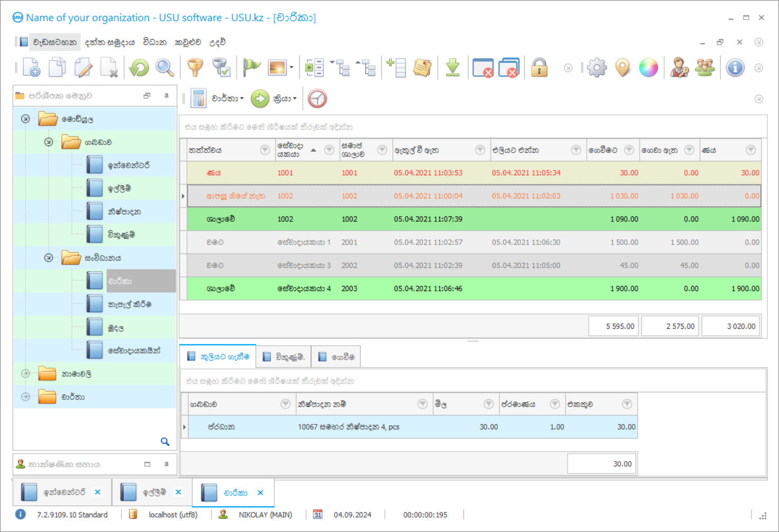Click the refresh green arrow icon
Screen dimensions: 779x532
click(x=139, y=68)
